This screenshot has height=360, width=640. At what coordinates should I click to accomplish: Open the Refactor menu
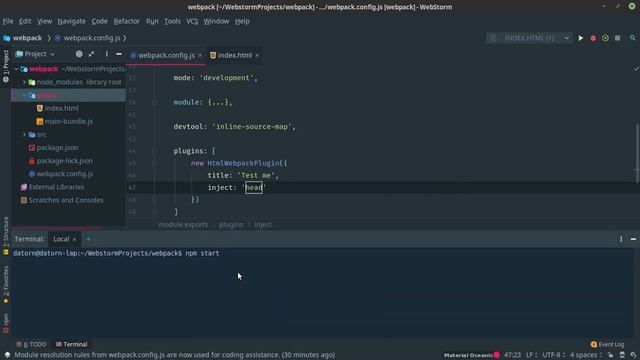pos(127,21)
